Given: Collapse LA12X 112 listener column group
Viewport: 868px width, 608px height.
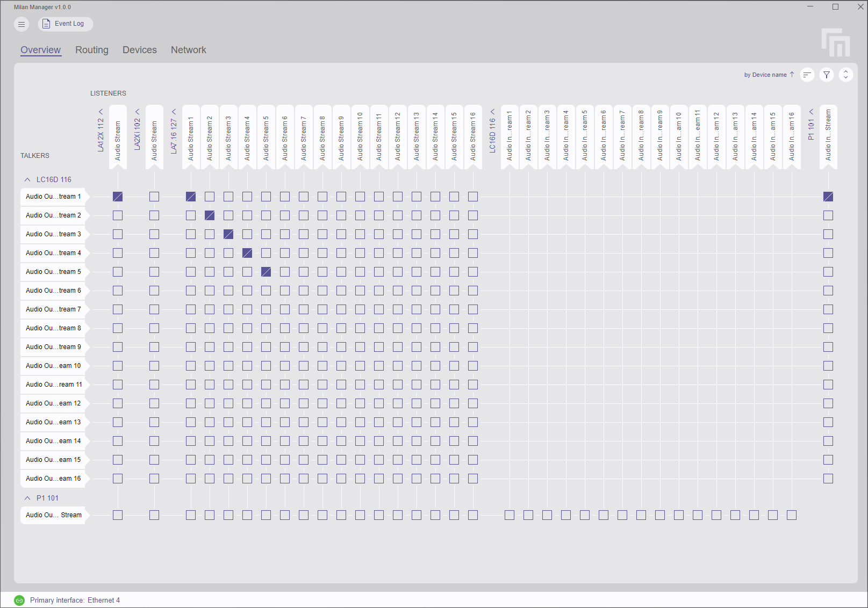Looking at the screenshot, I should coord(101,112).
